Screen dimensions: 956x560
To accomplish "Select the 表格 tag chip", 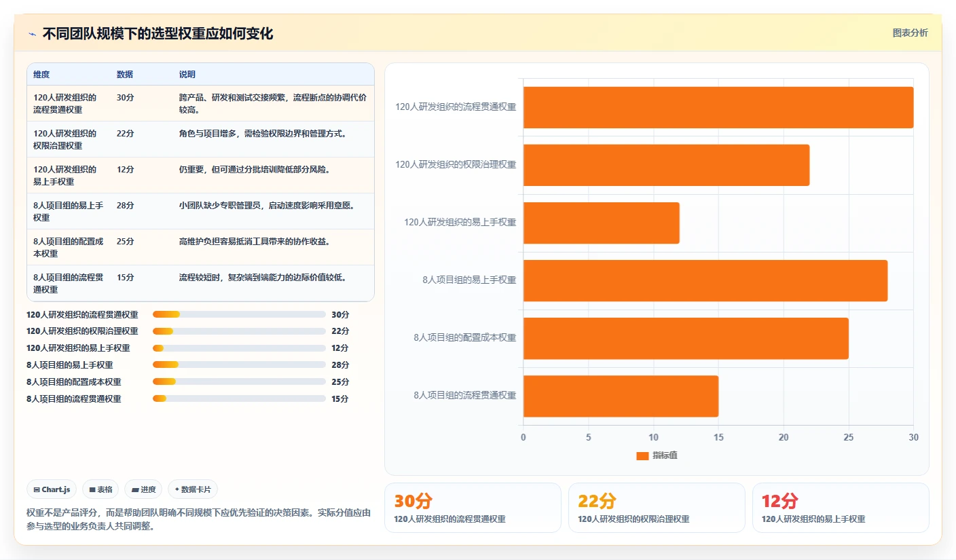I will pos(100,489).
